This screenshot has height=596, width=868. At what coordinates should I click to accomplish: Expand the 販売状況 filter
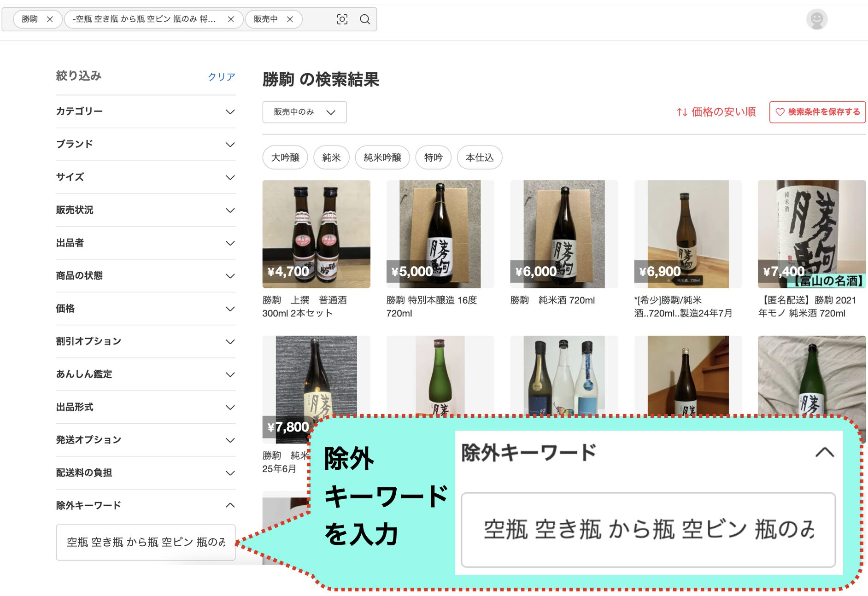click(x=146, y=210)
